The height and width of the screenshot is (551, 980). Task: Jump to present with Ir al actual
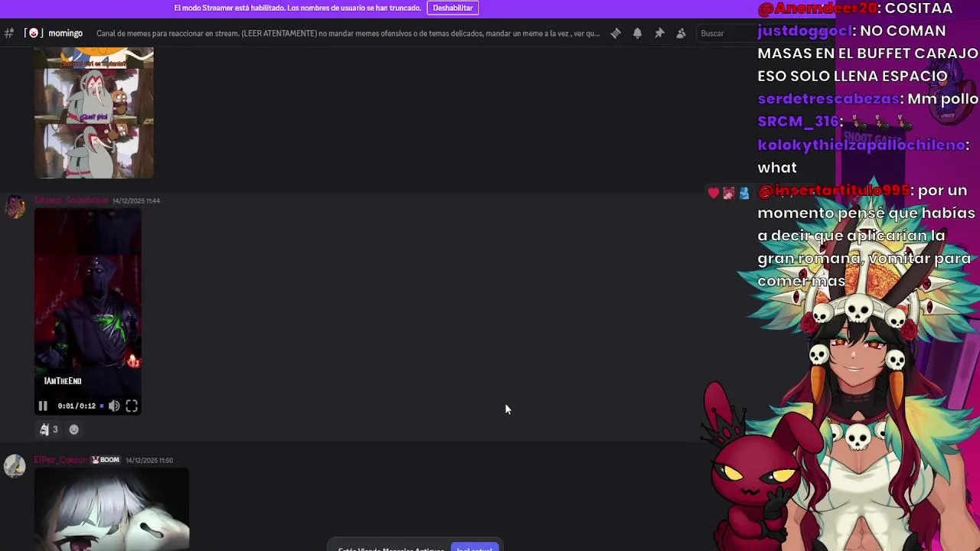coord(475,548)
